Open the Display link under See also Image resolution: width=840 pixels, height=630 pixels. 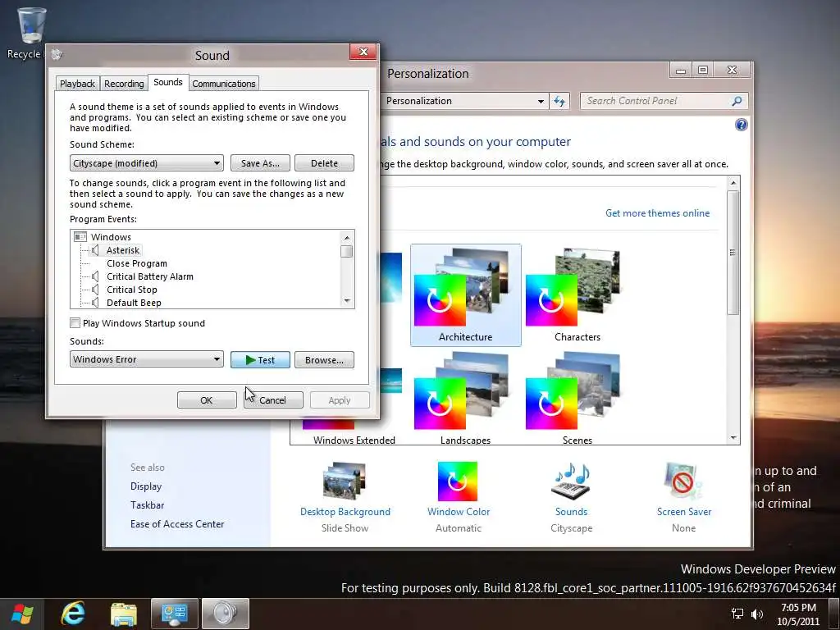146,486
